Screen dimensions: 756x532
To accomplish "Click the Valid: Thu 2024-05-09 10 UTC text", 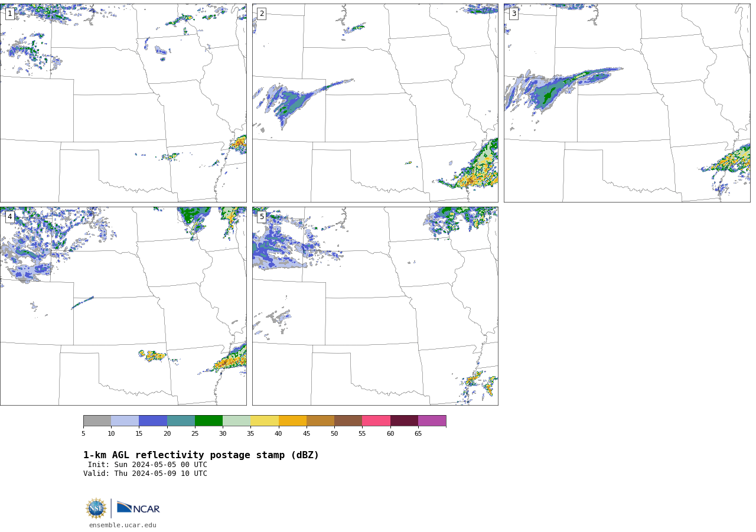I will (145, 474).
